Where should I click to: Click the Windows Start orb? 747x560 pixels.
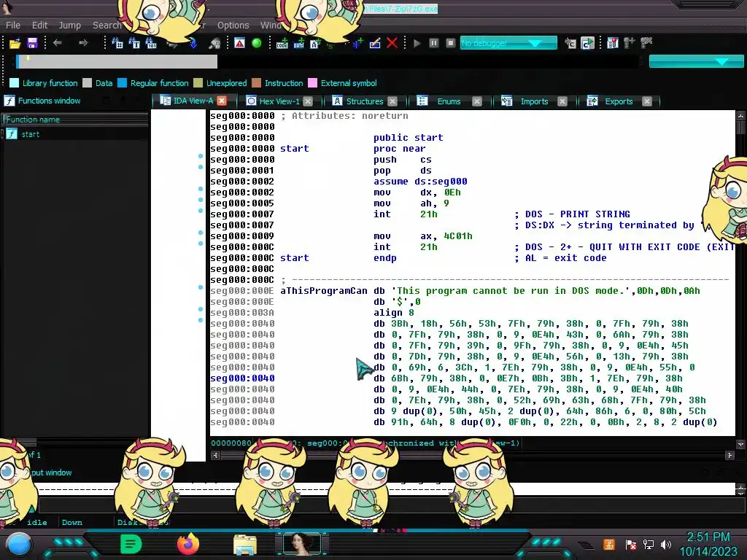coord(18,544)
